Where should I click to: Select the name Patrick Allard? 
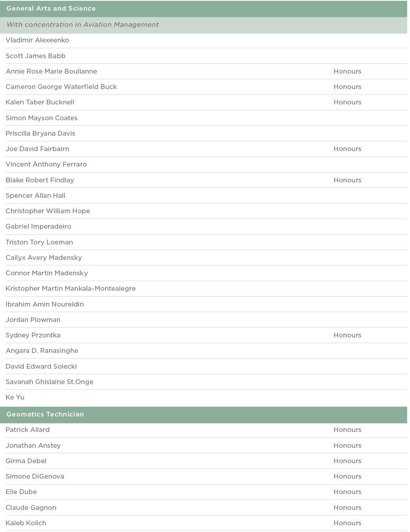(x=28, y=430)
